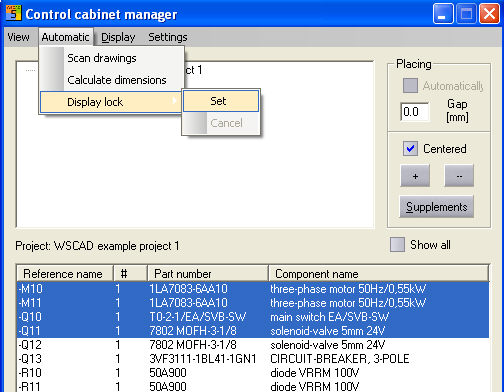This screenshot has height=392, width=504.
Task: Click the Gap value input field
Action: 415,112
